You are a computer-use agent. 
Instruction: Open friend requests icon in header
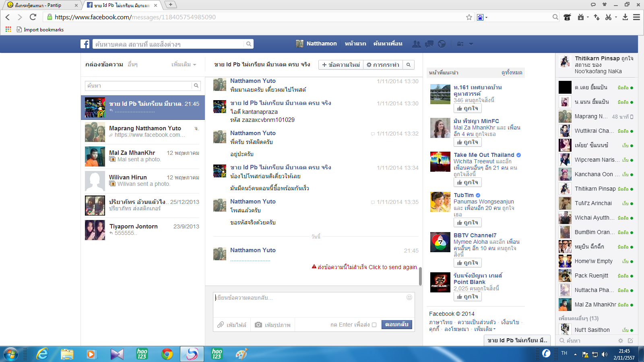(x=417, y=44)
